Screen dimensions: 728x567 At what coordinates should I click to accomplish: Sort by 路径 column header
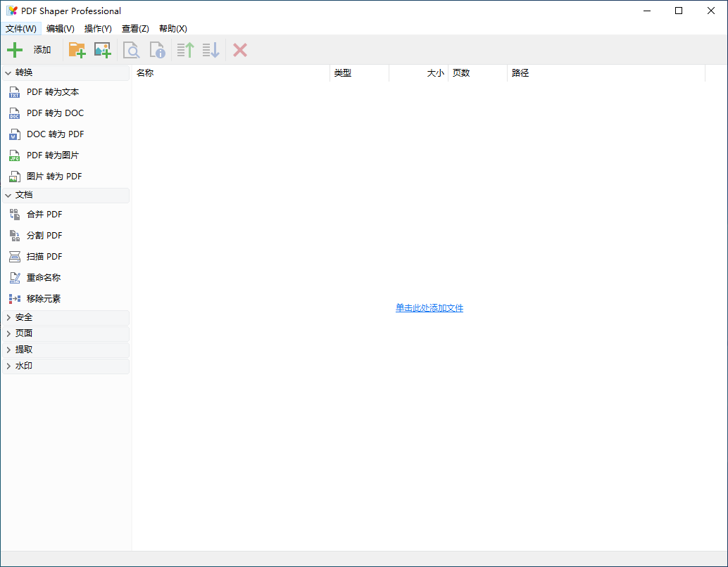(606, 73)
